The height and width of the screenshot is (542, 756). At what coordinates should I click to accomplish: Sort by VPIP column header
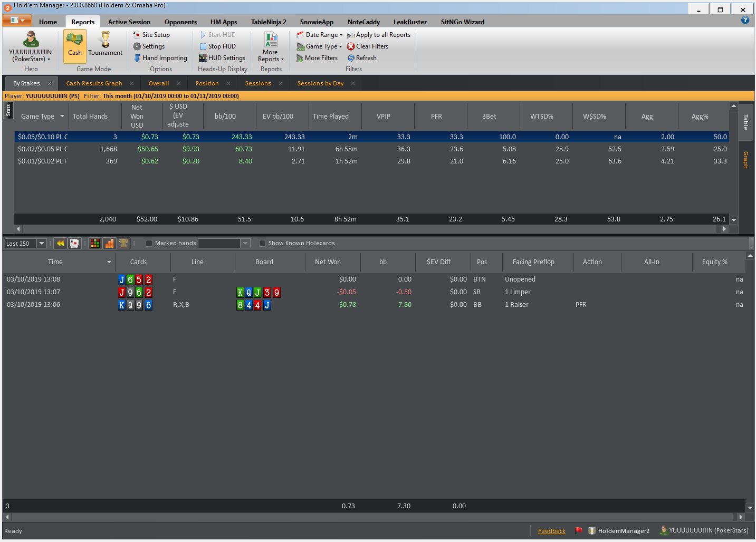pyautogui.click(x=384, y=117)
